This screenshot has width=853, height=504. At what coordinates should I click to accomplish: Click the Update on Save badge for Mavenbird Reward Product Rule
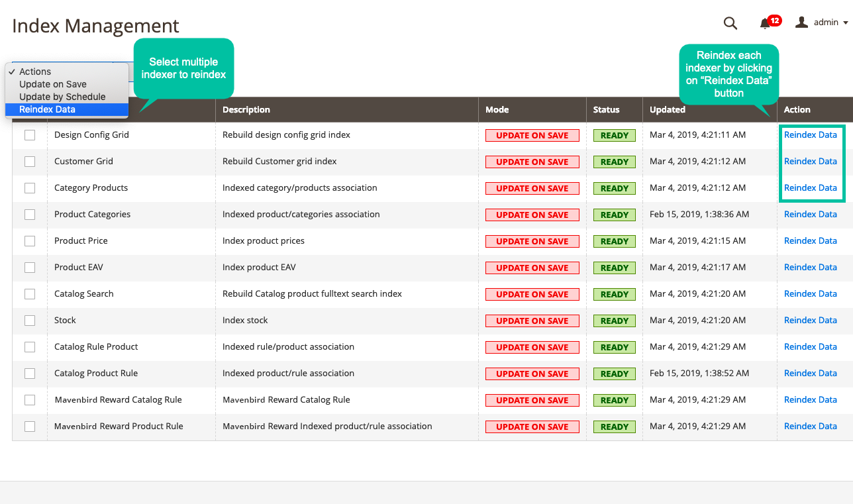point(532,427)
